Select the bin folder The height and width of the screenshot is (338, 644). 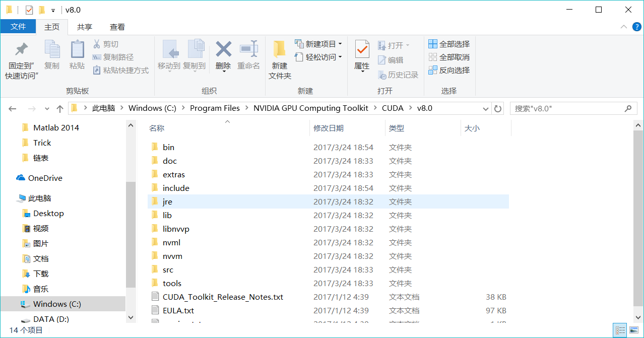[x=328, y=147]
